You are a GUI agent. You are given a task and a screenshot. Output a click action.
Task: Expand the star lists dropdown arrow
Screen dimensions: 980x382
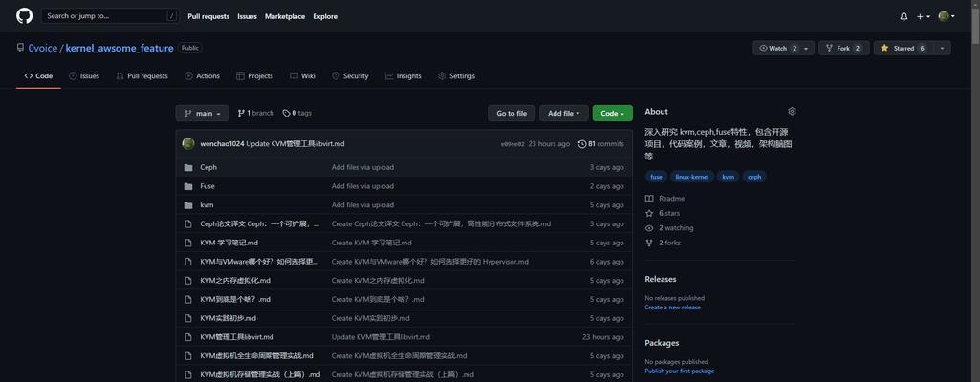point(941,48)
